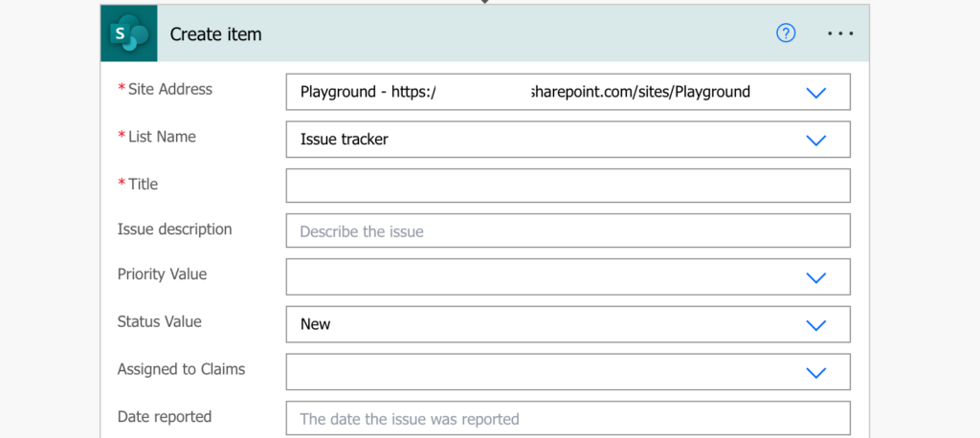This screenshot has height=438, width=980.
Task: Collapse the Create item card title
Action: [215, 33]
